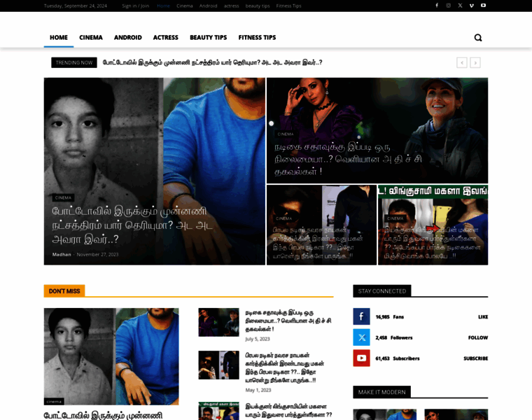The image size is (532, 420).
Task: Open author Madhan link on featured post
Action: [62, 254]
